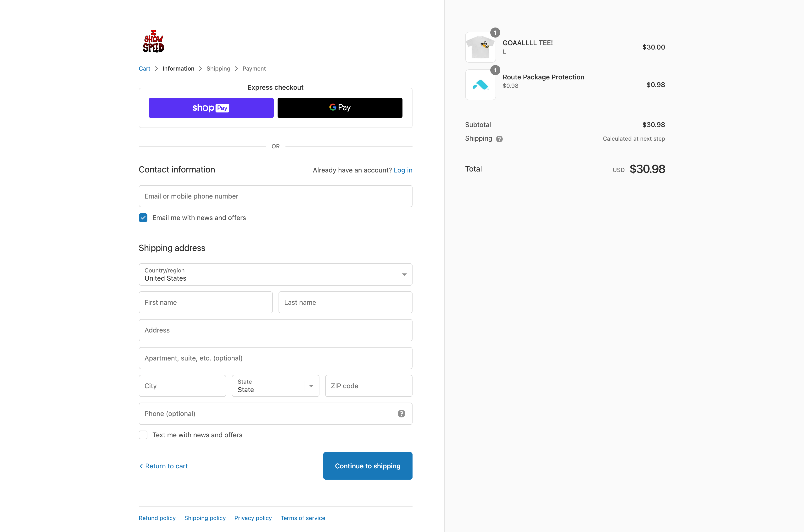Click the I Show Speed store logo
This screenshot has height=532, width=804.
[x=153, y=41]
